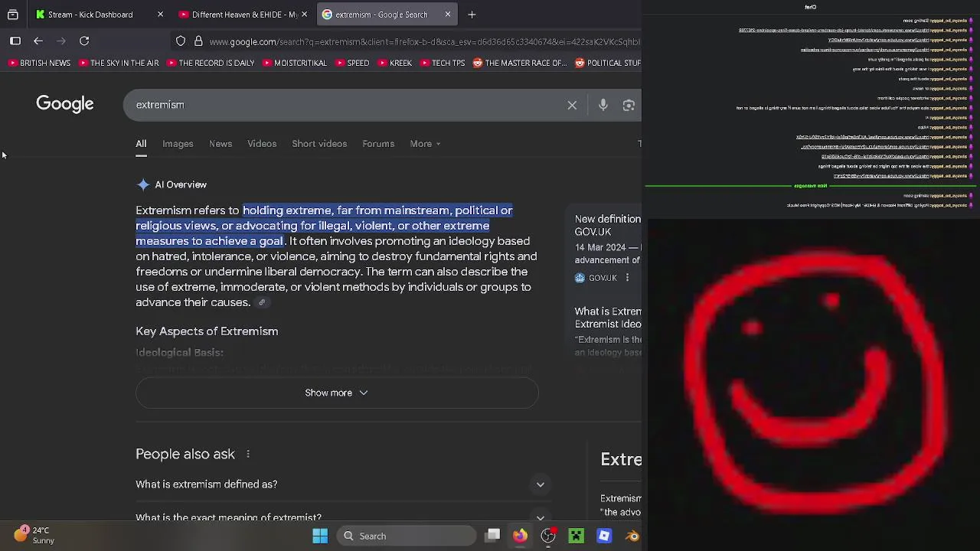The height and width of the screenshot is (551, 980).
Task: Open Firefox tab list icon
Action: (13, 15)
